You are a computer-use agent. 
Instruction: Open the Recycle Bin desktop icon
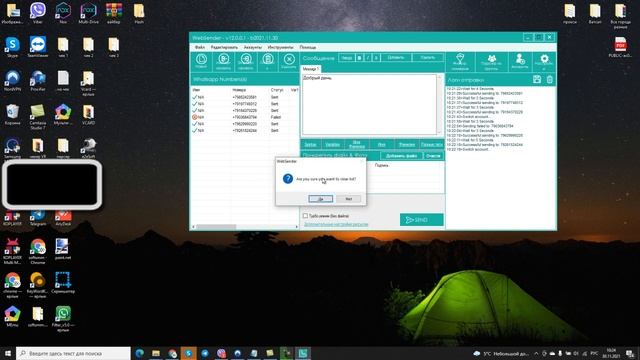tap(12, 114)
